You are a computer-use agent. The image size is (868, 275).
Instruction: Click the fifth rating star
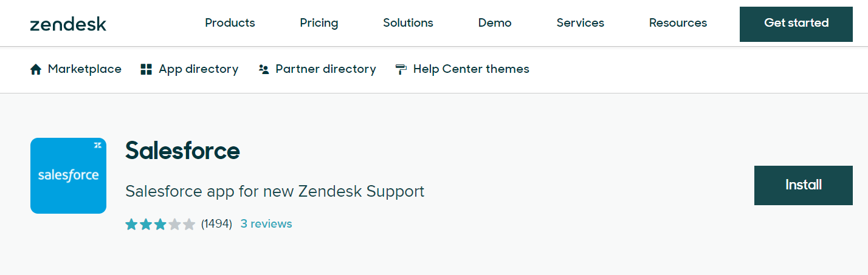pos(189,225)
